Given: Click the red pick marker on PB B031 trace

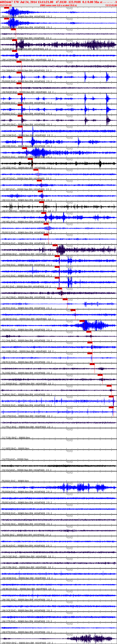Looking at the screenshot, I should (x=24, y=148).
